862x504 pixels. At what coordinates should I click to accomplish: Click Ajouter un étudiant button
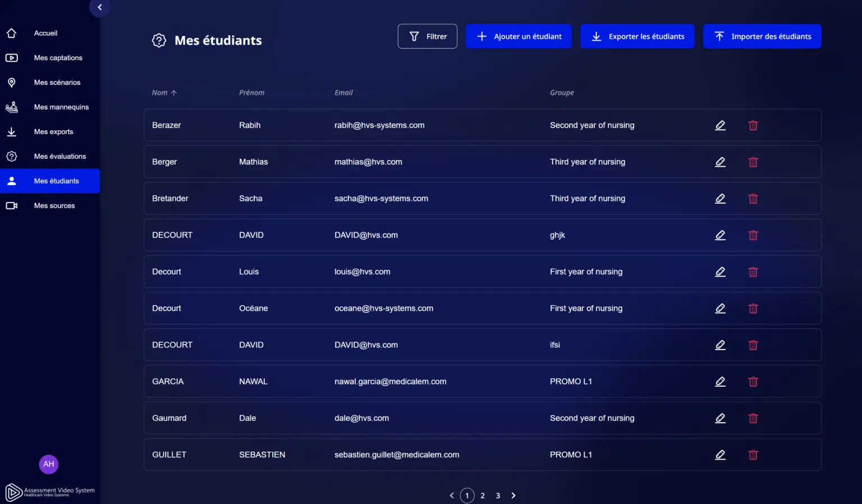519,36
